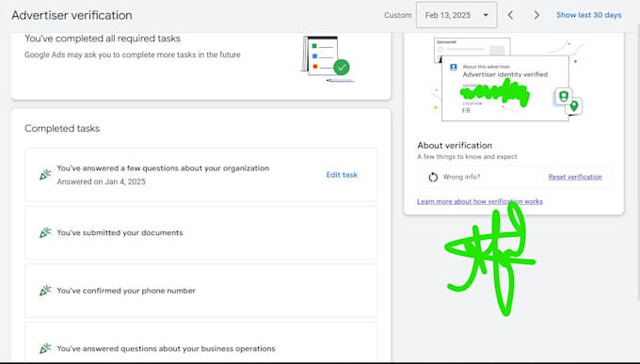Click the reset arrow icon beside Wrong info?

coord(433,177)
